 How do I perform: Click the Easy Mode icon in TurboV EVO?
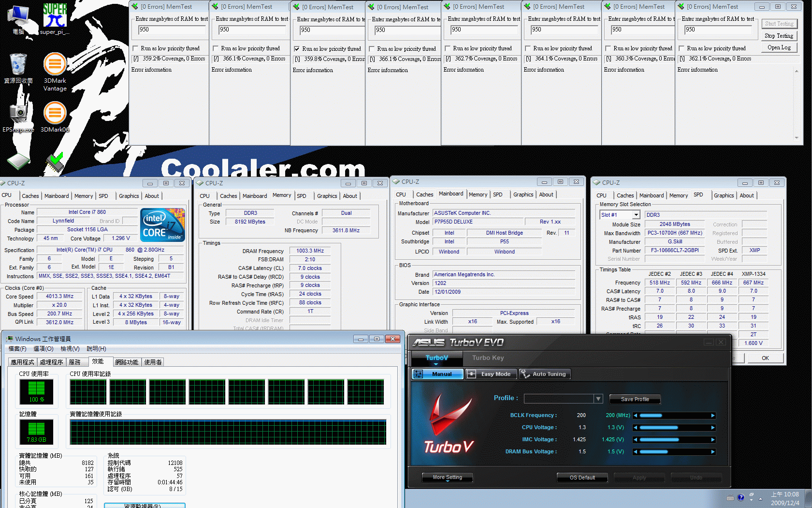pyautogui.click(x=472, y=374)
